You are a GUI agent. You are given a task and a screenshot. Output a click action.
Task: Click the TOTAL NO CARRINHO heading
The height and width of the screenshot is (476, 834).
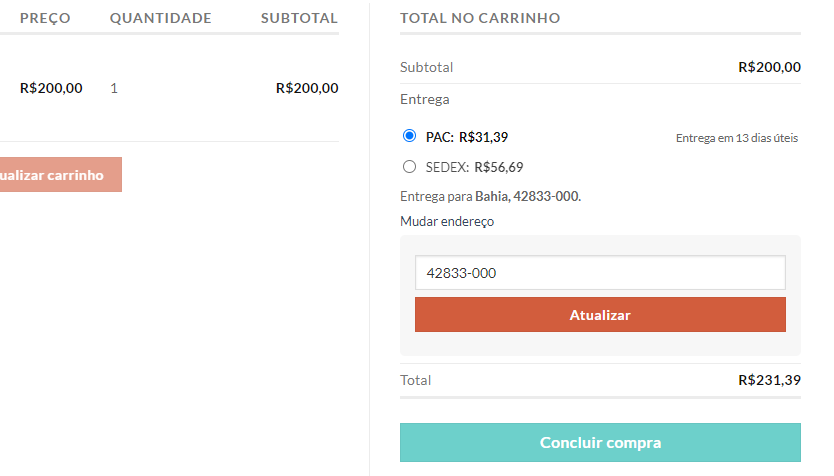[480, 18]
